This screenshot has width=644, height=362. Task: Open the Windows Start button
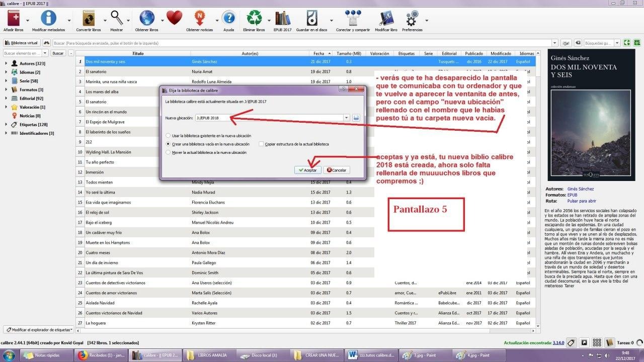pos(10,355)
